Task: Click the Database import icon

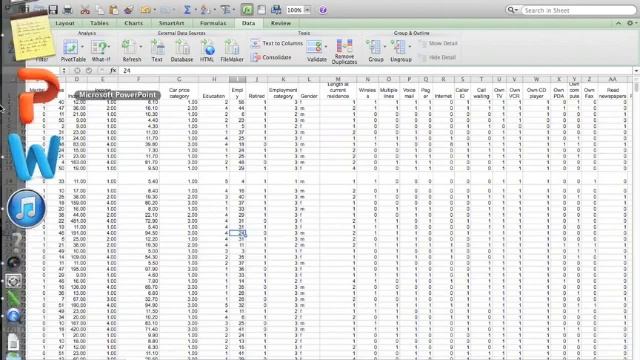Action: click(182, 47)
